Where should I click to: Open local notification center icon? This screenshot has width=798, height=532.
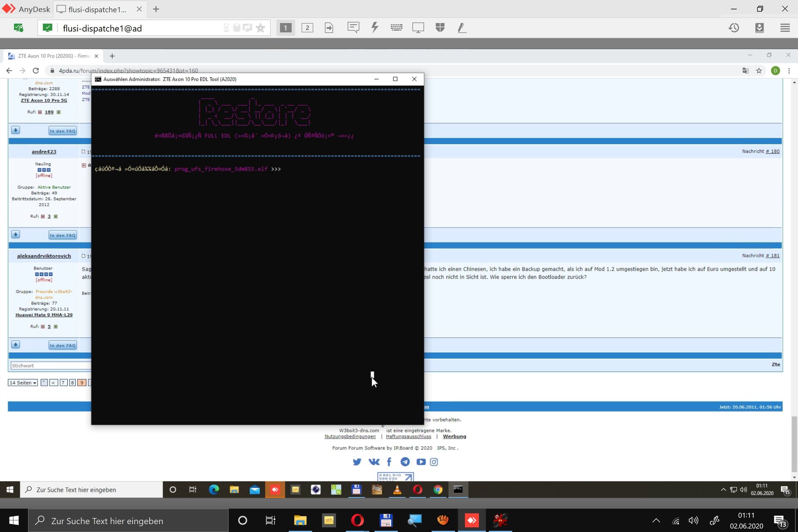point(780,521)
